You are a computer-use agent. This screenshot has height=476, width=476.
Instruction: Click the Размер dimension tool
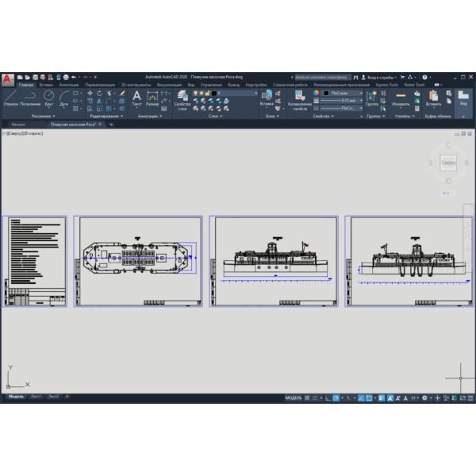pos(152,98)
